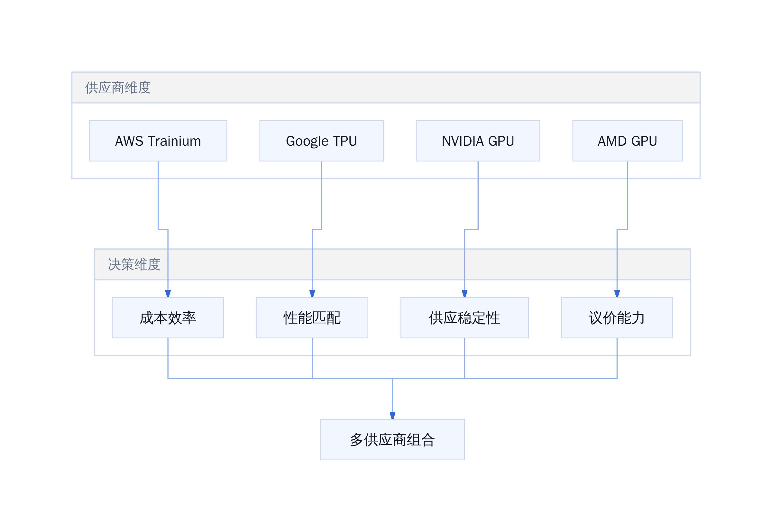Image resolution: width=772 pixels, height=532 pixels.
Task: Click the 决策维度 group title
Action: [134, 264]
